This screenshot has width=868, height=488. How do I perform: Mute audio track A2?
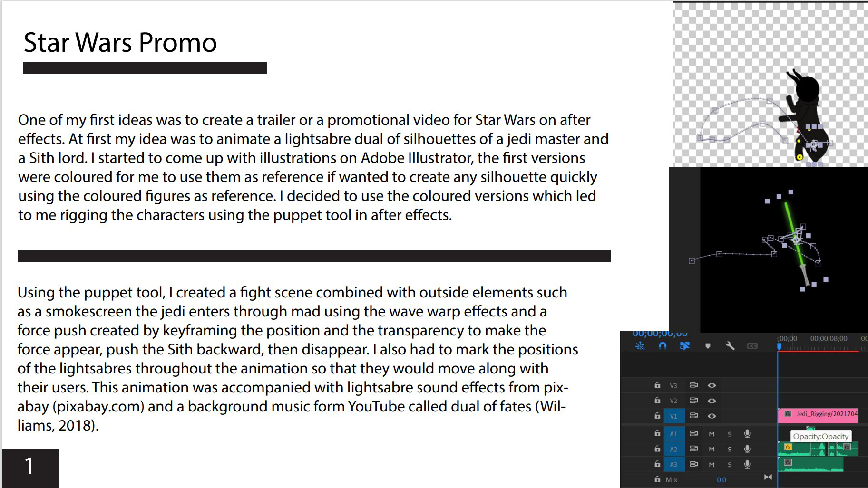point(712,449)
